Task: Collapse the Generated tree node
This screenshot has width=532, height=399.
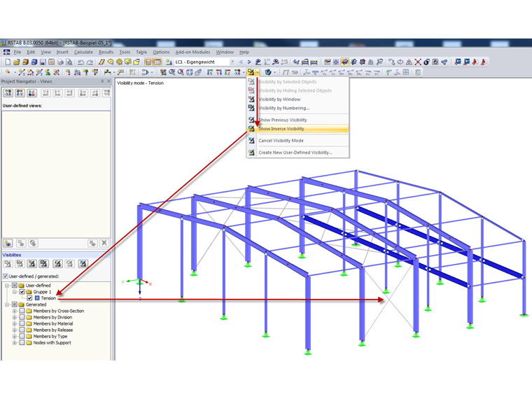Action: [x=7, y=304]
